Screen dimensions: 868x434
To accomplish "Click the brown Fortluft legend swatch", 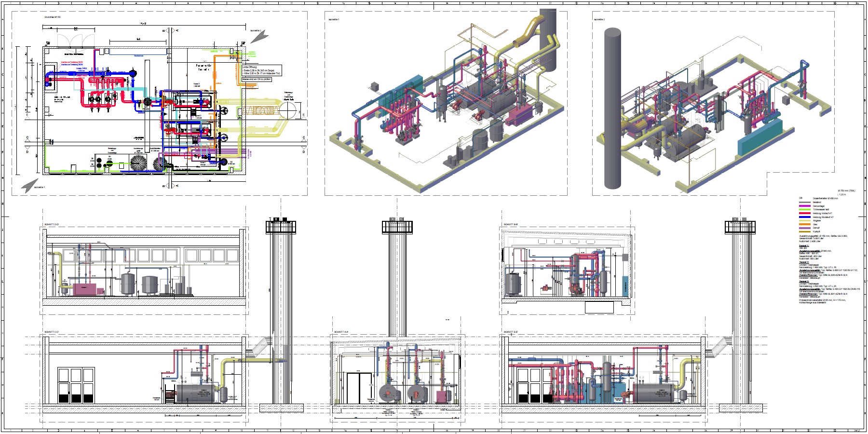I will coord(805,231).
